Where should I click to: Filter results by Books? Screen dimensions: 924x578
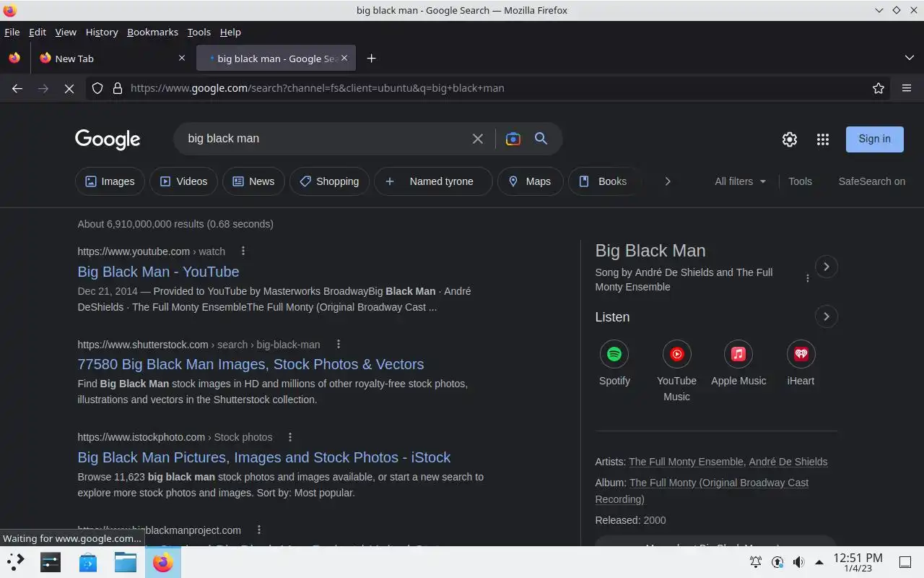pos(603,181)
